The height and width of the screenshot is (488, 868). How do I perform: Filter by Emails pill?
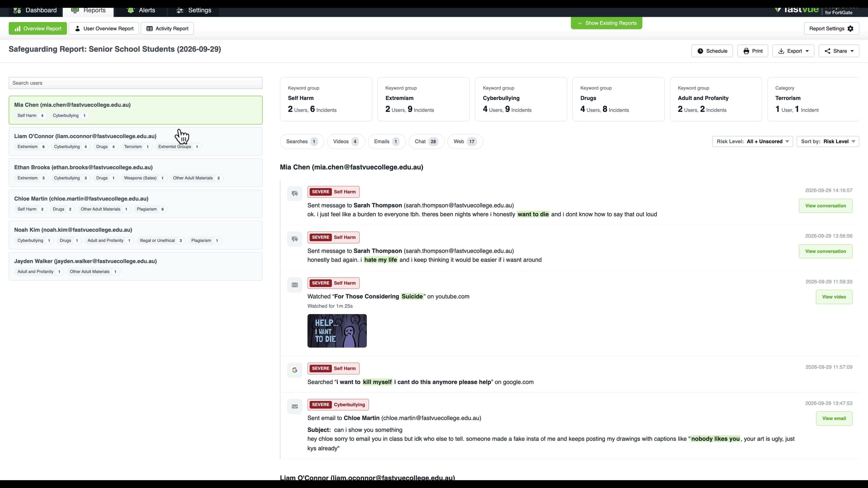(x=387, y=141)
